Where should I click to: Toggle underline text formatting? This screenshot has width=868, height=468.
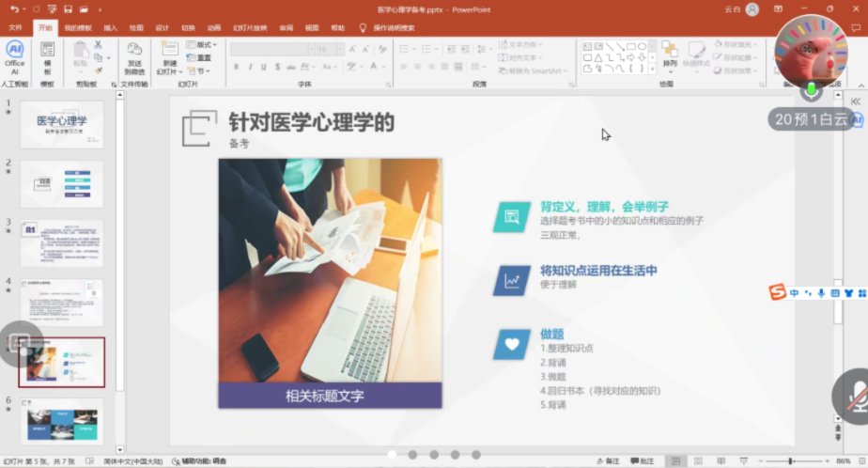tap(264, 67)
